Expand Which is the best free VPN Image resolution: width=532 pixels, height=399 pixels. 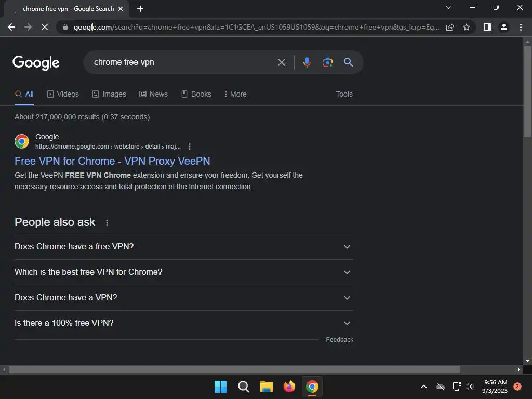pyautogui.click(x=183, y=272)
